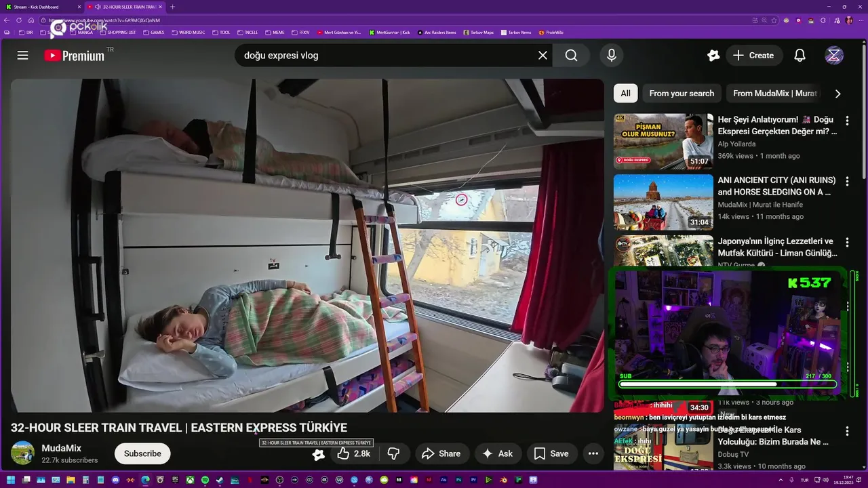Open options for Alp Yollarda video

tap(847, 121)
